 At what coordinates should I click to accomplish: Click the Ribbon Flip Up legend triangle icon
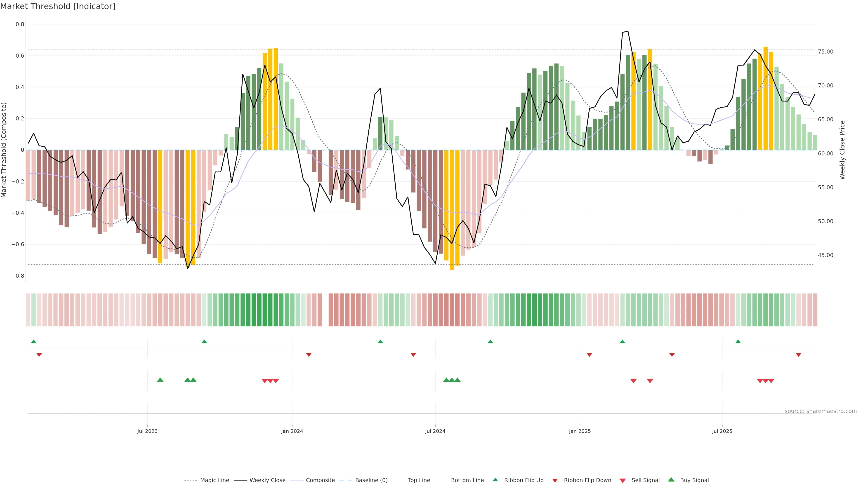tap(495, 480)
